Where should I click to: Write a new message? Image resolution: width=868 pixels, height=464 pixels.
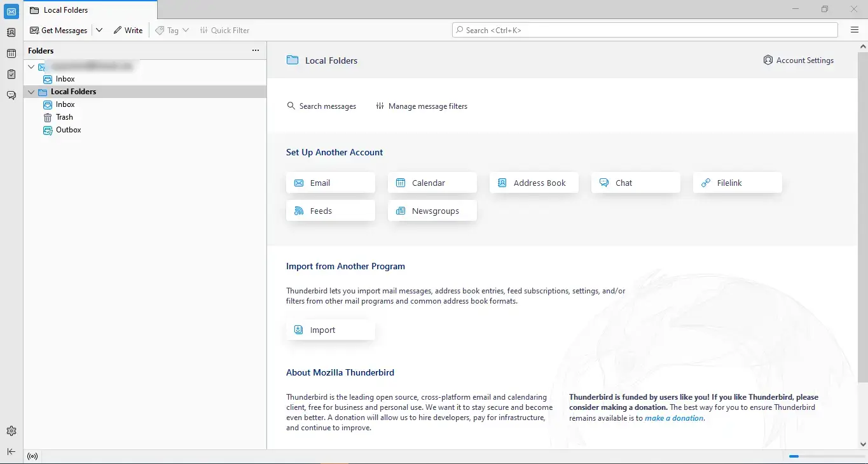[x=128, y=30]
